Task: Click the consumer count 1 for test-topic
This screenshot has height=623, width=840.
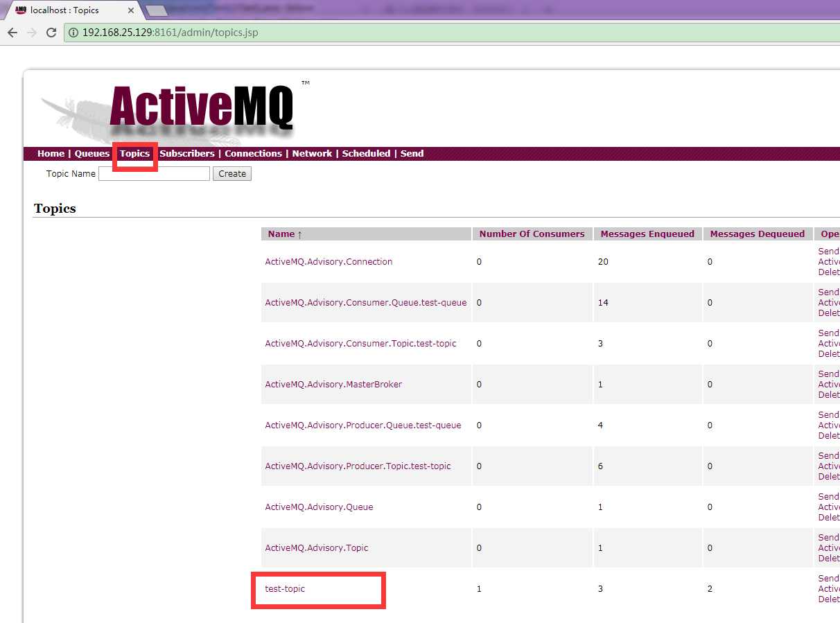Action: pos(479,589)
